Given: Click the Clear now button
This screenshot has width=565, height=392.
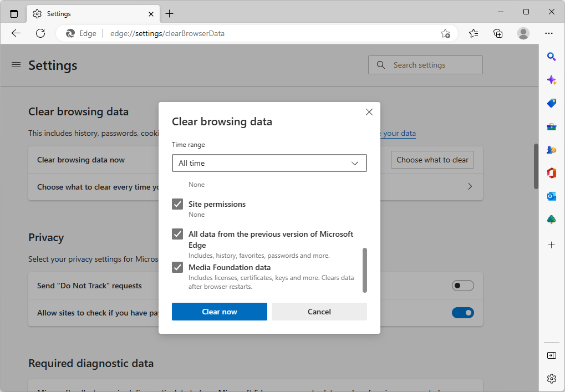Looking at the screenshot, I should 220,312.
